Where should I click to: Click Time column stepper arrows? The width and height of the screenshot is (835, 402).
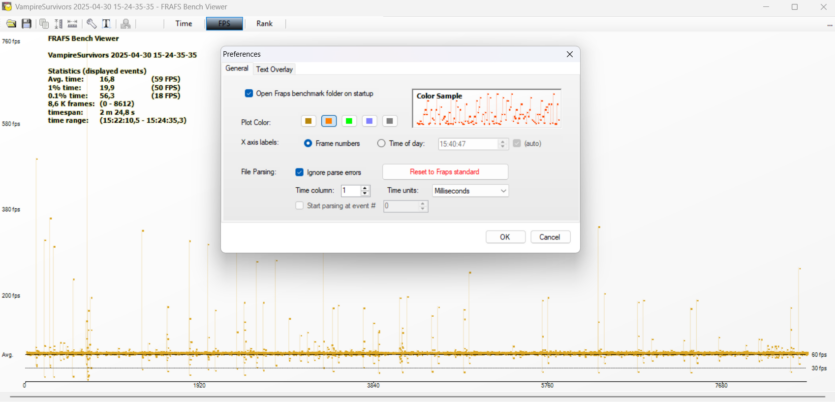(365, 191)
